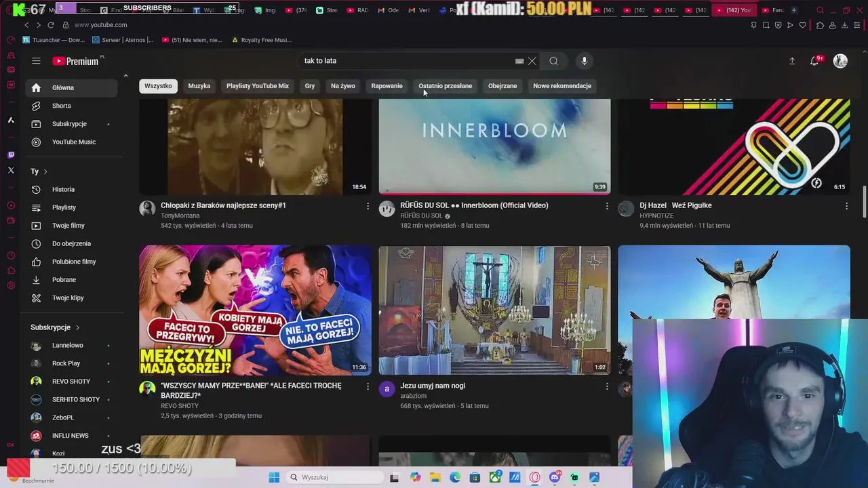Play the Chłopaki z Baraków video thumbnail
This screenshot has height=488, width=868.
point(255,147)
